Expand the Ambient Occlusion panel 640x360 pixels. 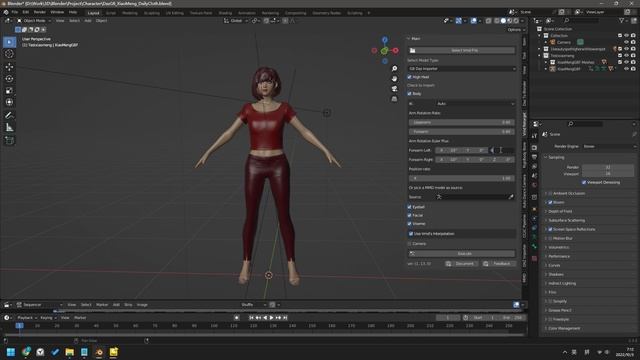point(569,193)
